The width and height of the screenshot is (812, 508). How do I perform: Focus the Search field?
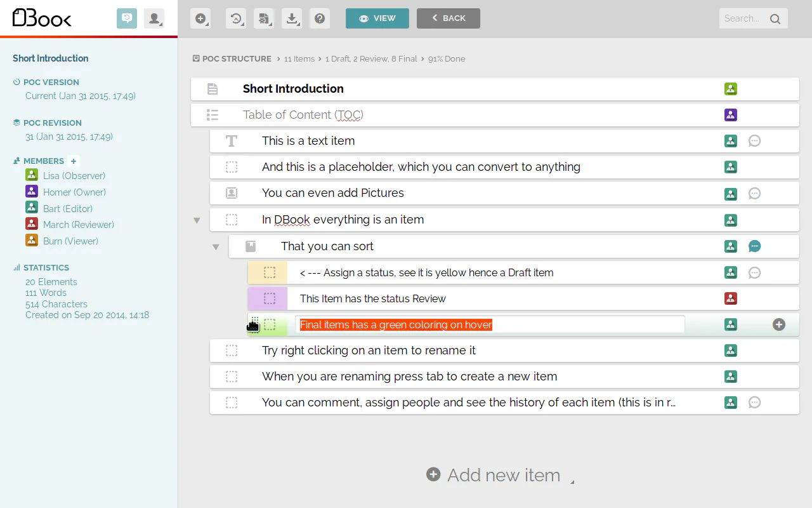754,18
